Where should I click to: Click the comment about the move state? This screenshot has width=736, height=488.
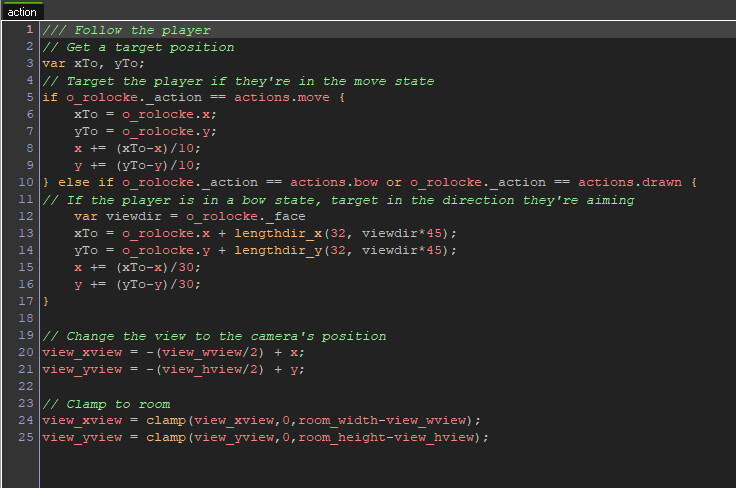(x=238, y=81)
